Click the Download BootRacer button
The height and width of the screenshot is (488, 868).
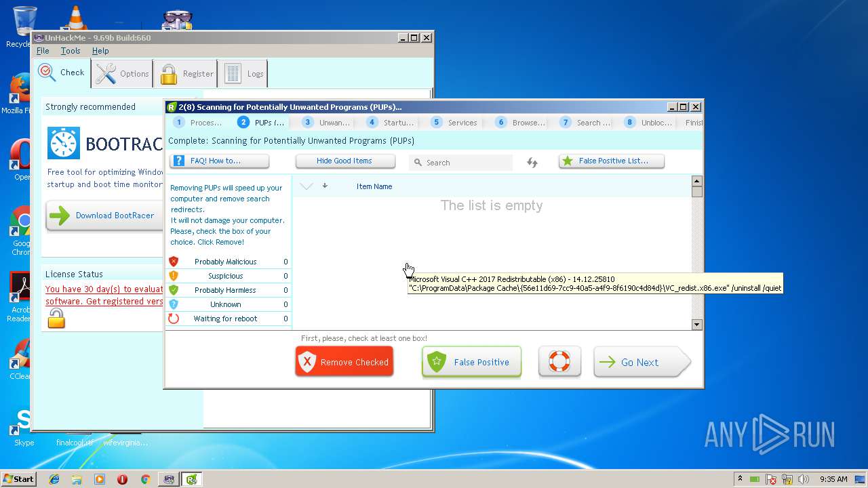(104, 216)
